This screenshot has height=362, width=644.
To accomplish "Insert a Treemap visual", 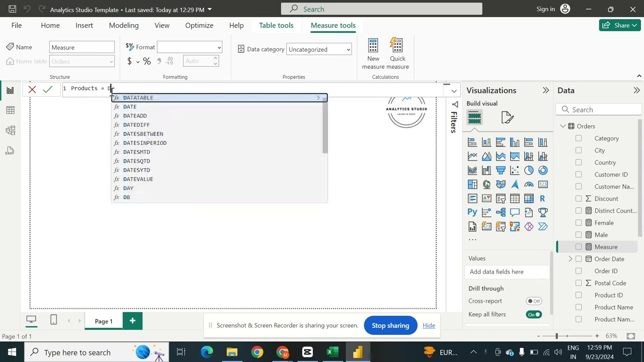I will tap(472, 185).
